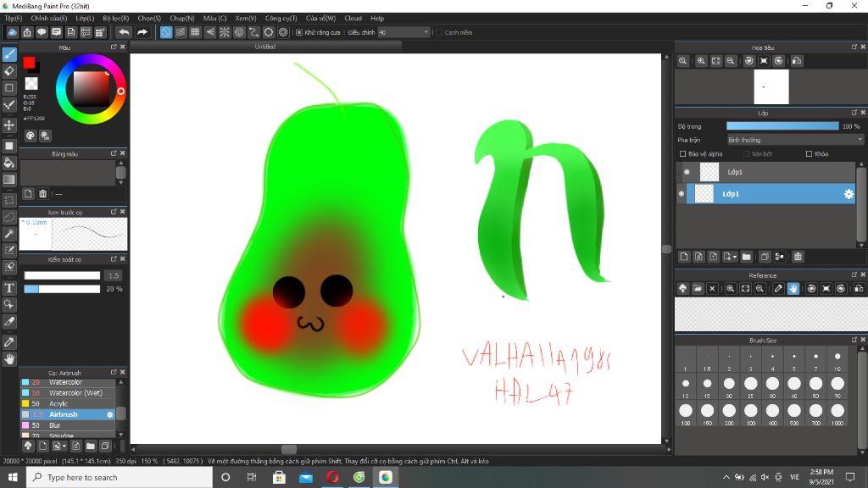Select the Gradient tool

point(9,180)
